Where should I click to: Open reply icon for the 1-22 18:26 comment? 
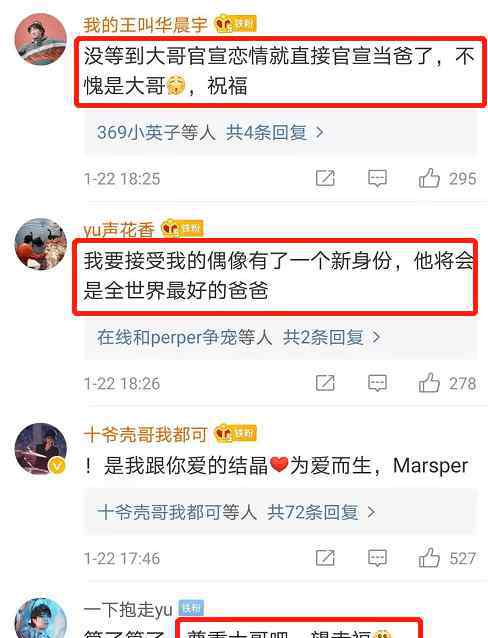click(377, 383)
